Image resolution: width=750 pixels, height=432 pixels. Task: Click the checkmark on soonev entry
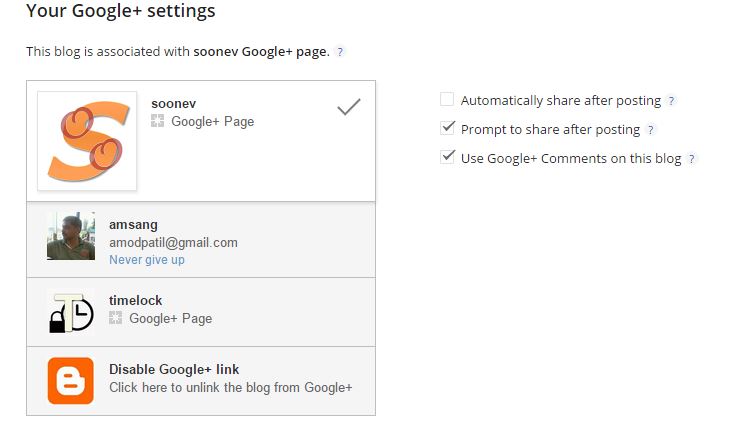(x=349, y=107)
